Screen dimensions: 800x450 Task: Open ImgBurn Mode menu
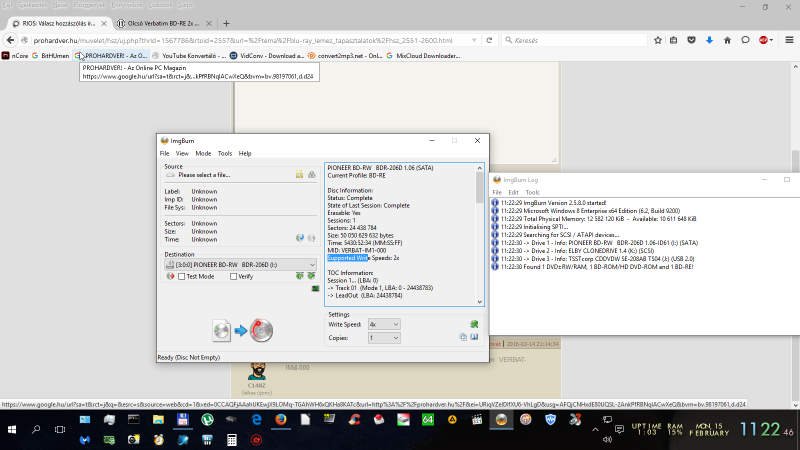203,153
